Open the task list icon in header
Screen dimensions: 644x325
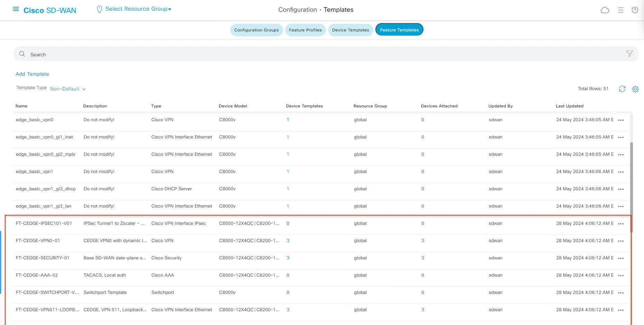coord(620,10)
